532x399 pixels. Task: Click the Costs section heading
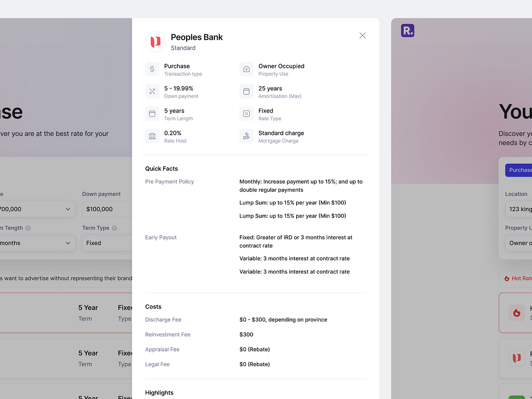tap(153, 307)
